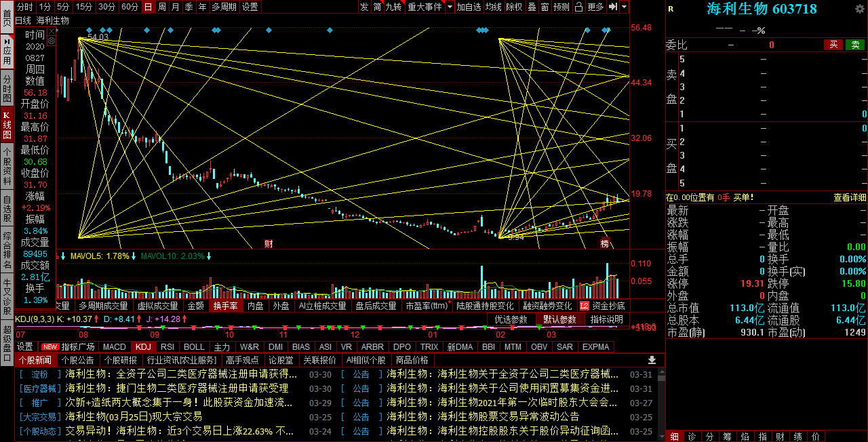
Task: Click the 简 toolbar icon
Action: (x=377, y=7)
